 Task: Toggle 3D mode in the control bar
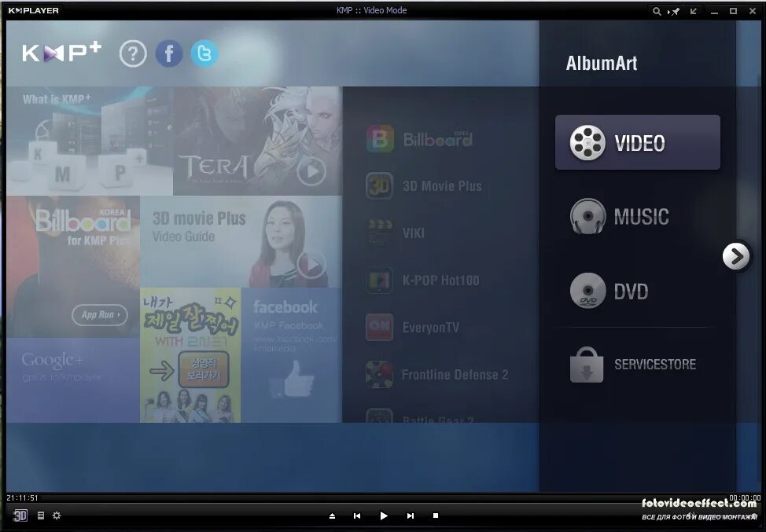tap(20, 515)
